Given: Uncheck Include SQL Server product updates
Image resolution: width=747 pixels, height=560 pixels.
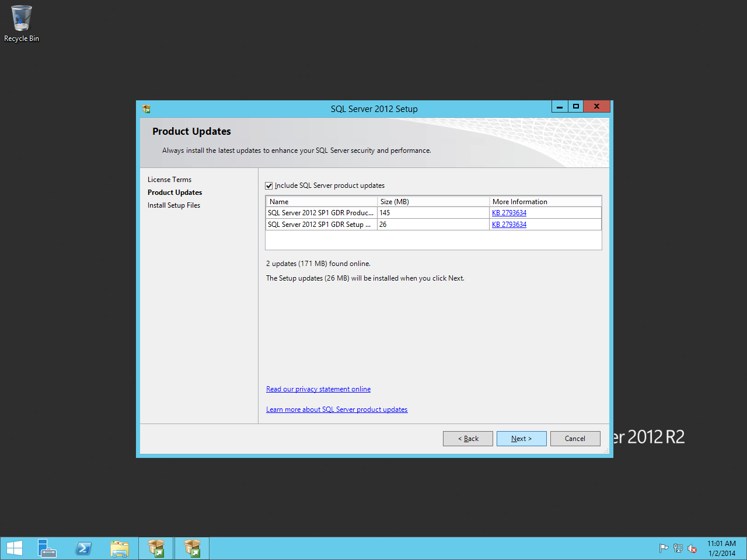Looking at the screenshot, I should (x=269, y=185).
